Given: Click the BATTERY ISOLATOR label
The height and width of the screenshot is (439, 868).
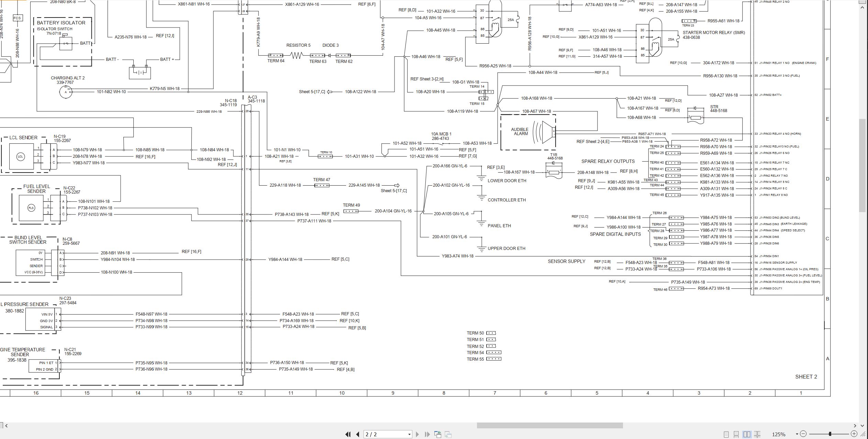Looking at the screenshot, I should [x=61, y=23].
